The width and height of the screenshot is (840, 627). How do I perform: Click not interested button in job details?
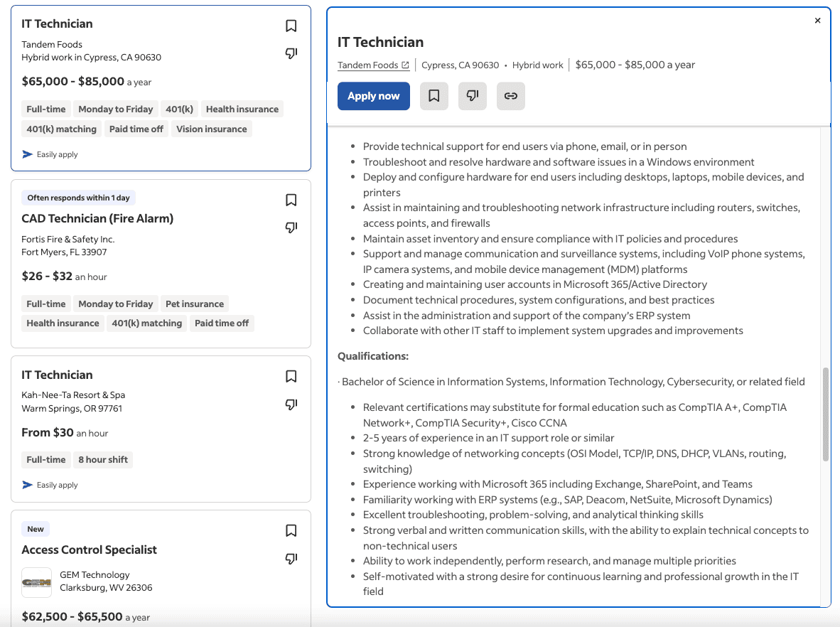click(x=473, y=96)
